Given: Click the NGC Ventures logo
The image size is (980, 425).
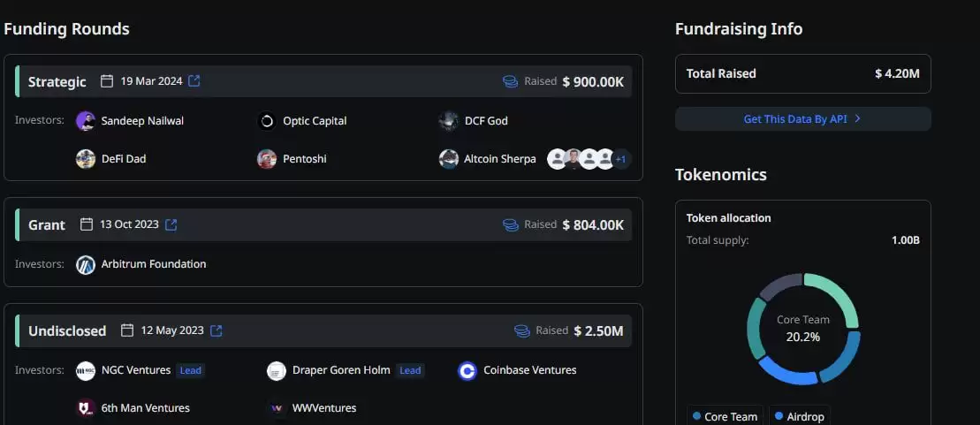Looking at the screenshot, I should [x=86, y=371].
